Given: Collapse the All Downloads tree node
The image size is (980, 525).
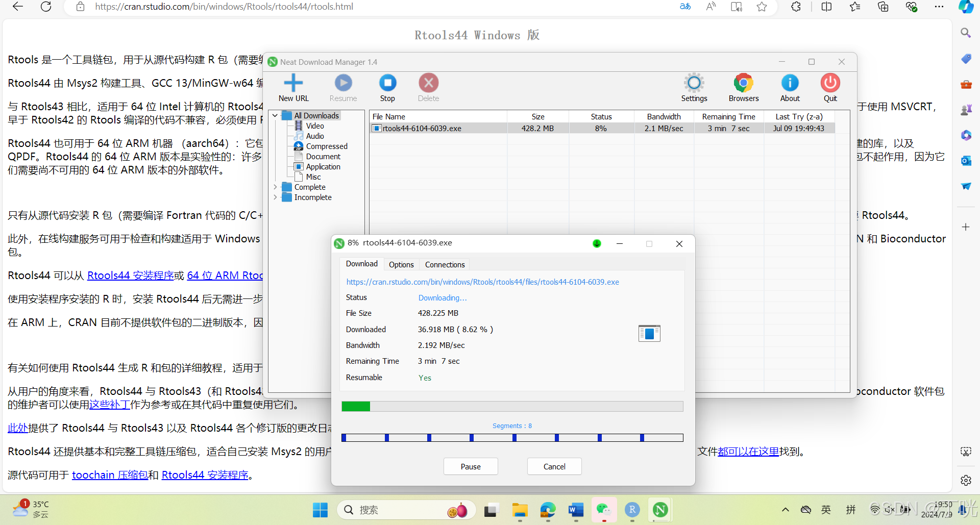Looking at the screenshot, I should tap(275, 116).
